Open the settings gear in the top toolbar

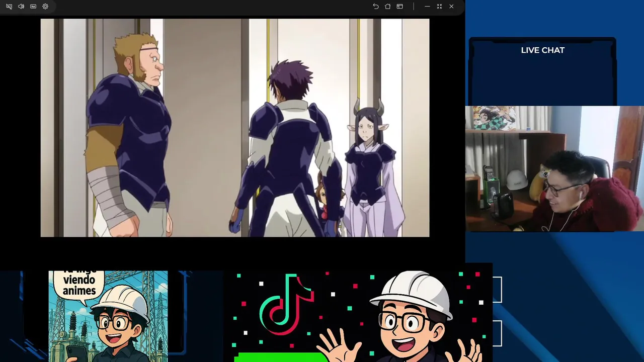45,7
